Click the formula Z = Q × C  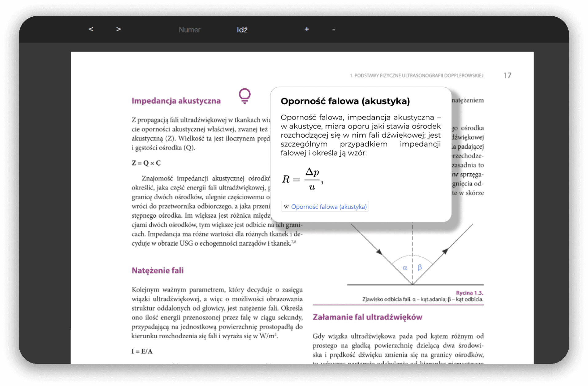point(146,163)
